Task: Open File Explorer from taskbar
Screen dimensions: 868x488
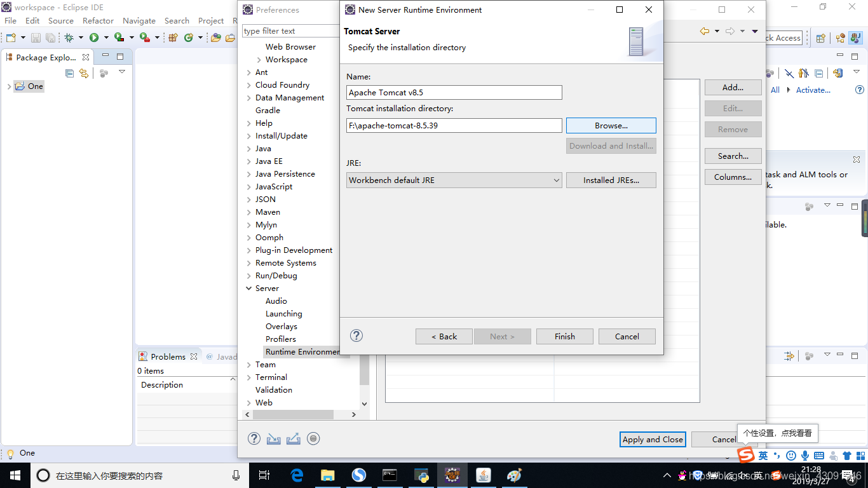Action: pyautogui.click(x=328, y=475)
